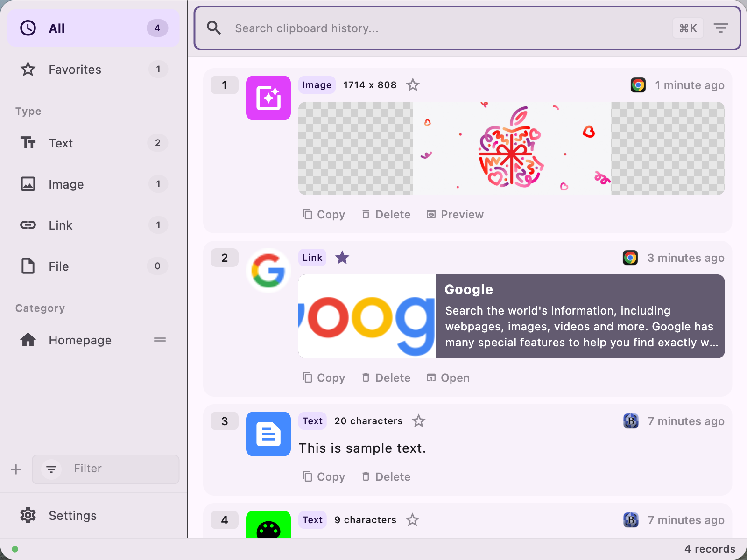Switch to the Favorites tab
The image size is (747, 560).
pos(74,69)
